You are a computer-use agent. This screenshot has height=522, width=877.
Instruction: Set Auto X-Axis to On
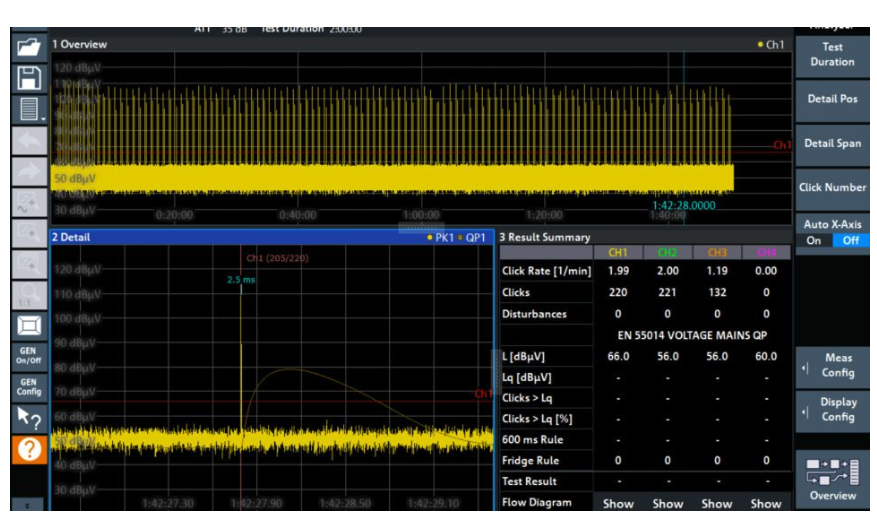(x=814, y=241)
